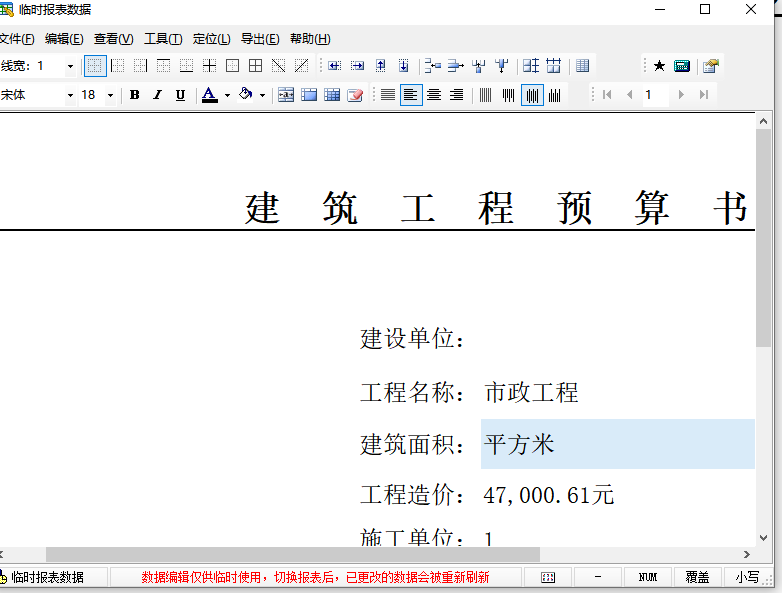Open the 宋体 font name dropdown
The height and width of the screenshot is (593, 782).
[x=70, y=95]
